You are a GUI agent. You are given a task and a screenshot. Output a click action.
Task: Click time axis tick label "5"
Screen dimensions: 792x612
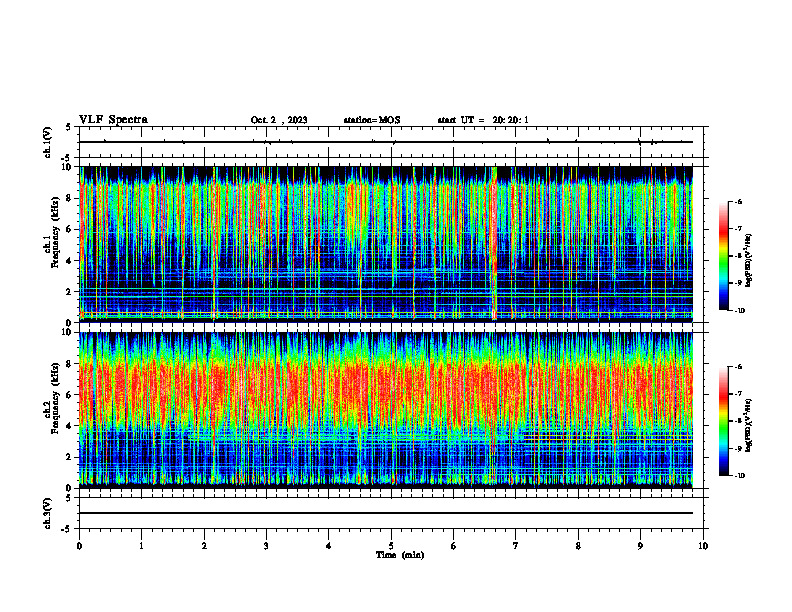(391, 546)
